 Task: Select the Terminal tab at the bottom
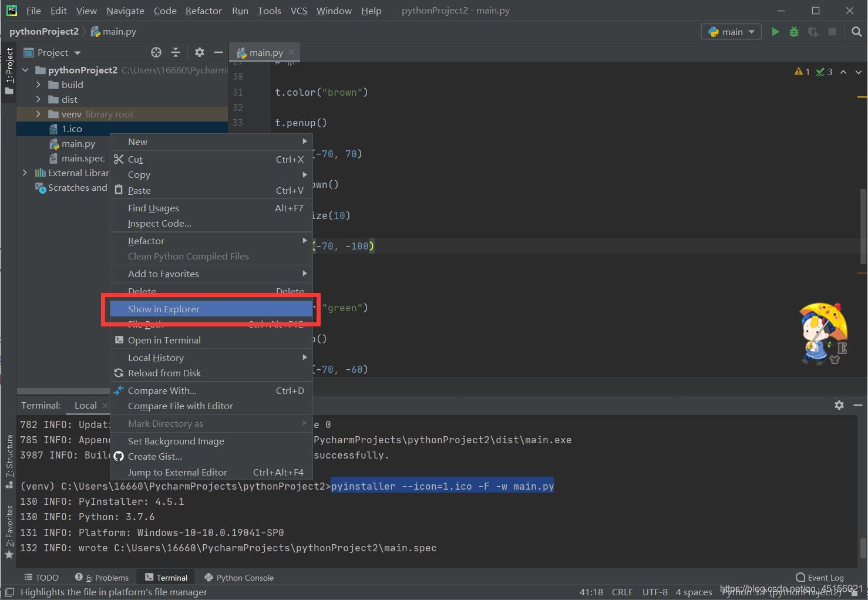click(166, 578)
